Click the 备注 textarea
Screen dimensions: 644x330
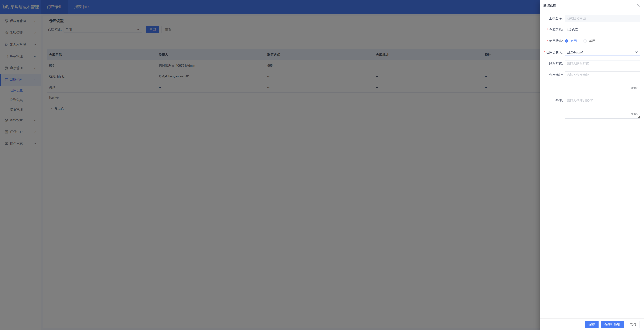pos(603,108)
